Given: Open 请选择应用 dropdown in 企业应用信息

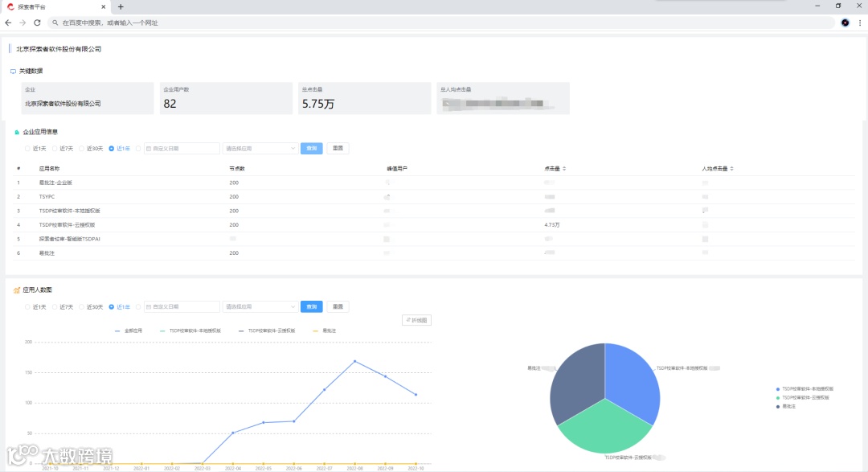Looking at the screenshot, I should click(260, 149).
